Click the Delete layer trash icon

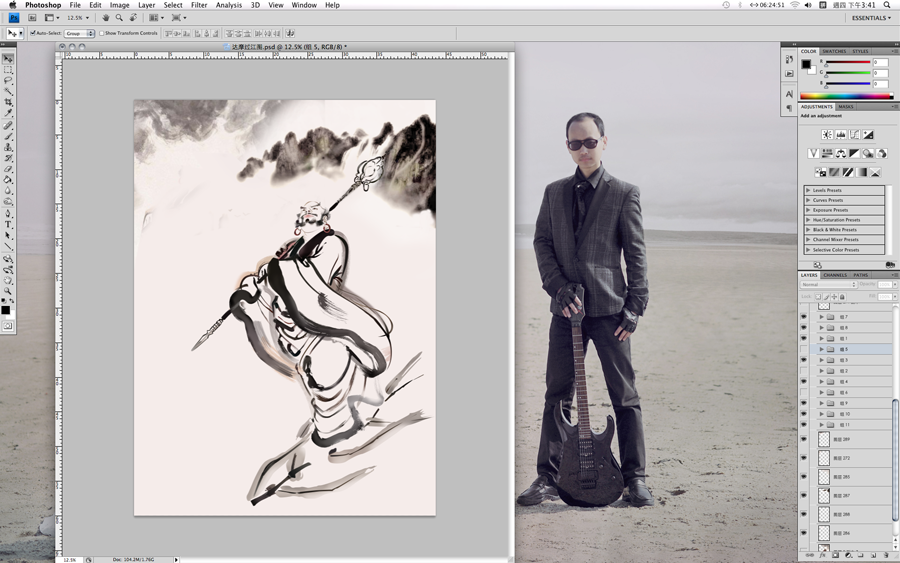pos(885,555)
